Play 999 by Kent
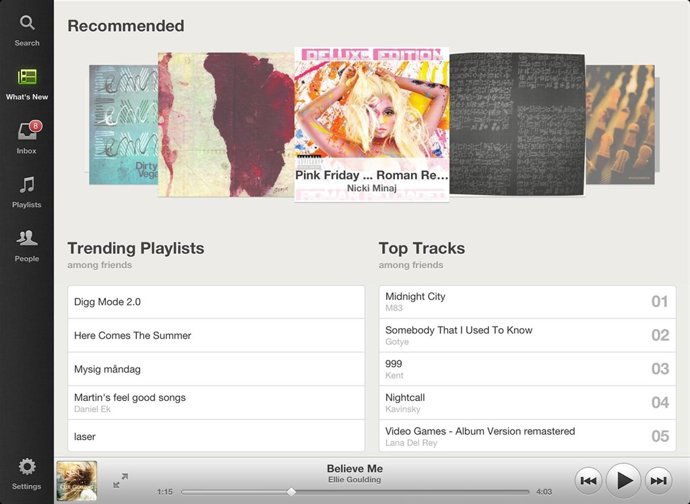The height and width of the screenshot is (504, 690). click(527, 369)
